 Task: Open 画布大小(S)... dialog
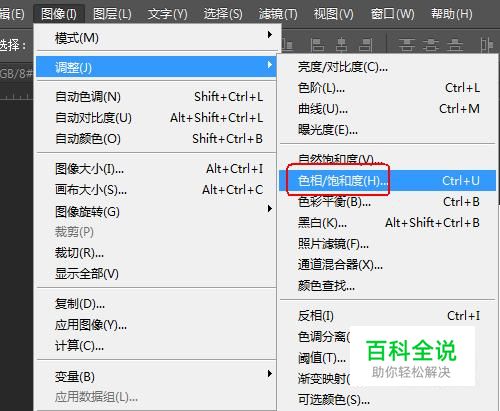pyautogui.click(x=156, y=190)
